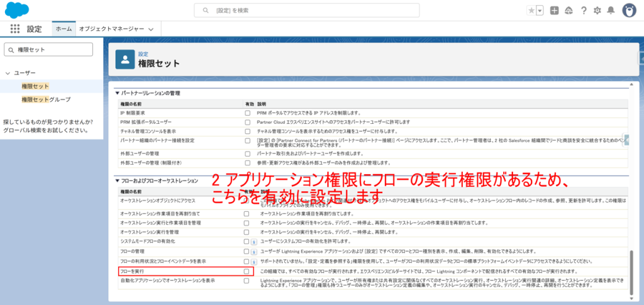The image size is (644, 305).
Task: Tick the IP 制限要求 checkbox
Action: pyautogui.click(x=247, y=113)
